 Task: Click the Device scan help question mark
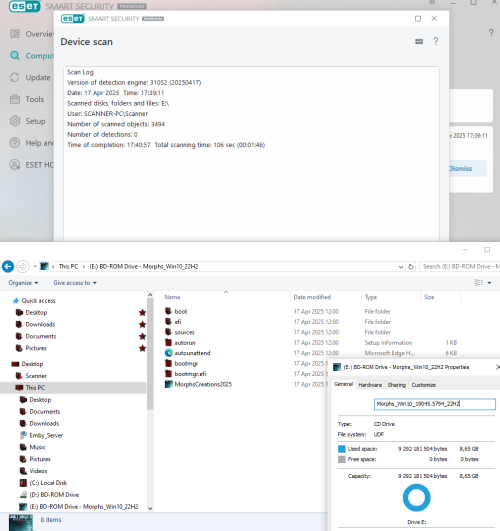point(436,41)
